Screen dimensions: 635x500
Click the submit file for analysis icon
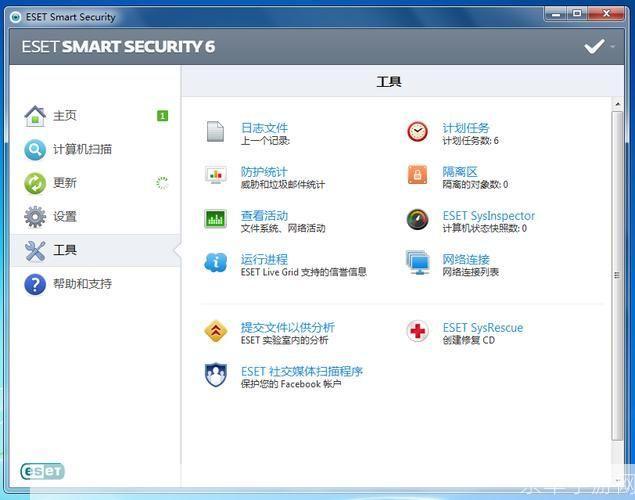pyautogui.click(x=215, y=331)
